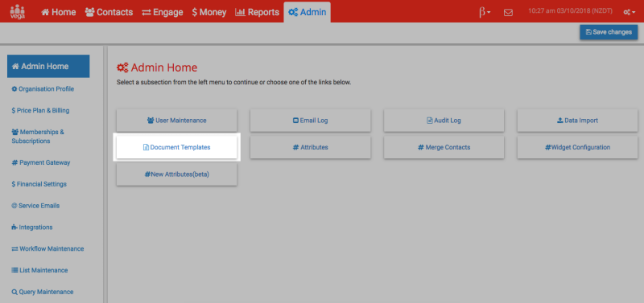Click the "Select a subsection" instruction text
644x303 pixels.
pos(233,82)
